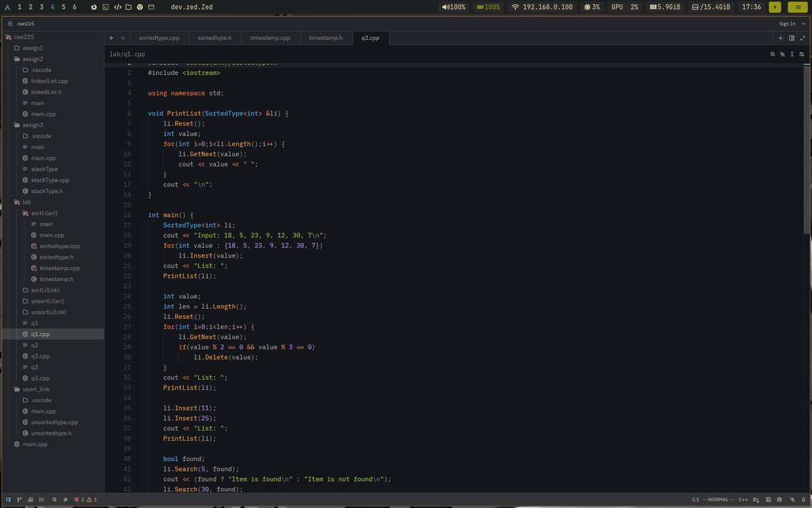Viewport: 812px width, 508px height.
Task: Open unsortedtype.cpp file
Action: pyautogui.click(x=52, y=422)
